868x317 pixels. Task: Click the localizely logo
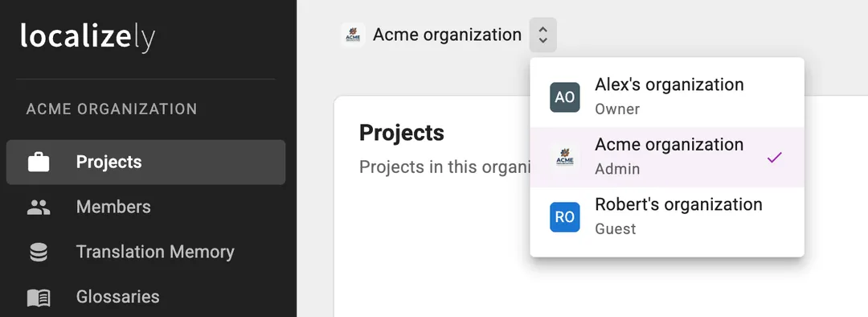(x=88, y=37)
